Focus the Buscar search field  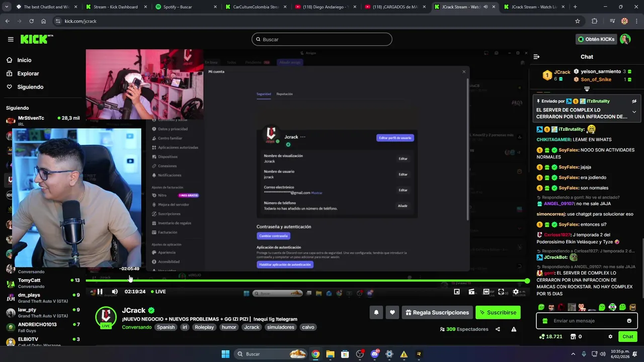click(x=322, y=39)
